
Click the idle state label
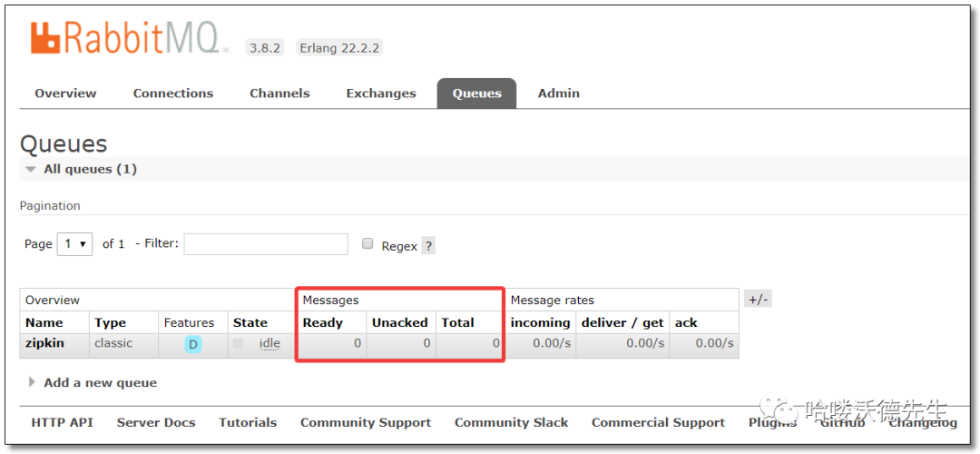[x=270, y=343]
